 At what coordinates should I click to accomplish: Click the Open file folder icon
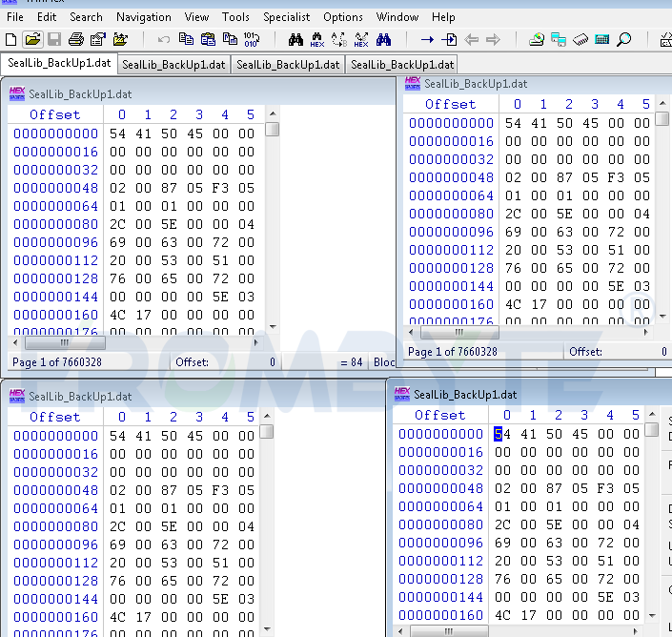(32, 40)
